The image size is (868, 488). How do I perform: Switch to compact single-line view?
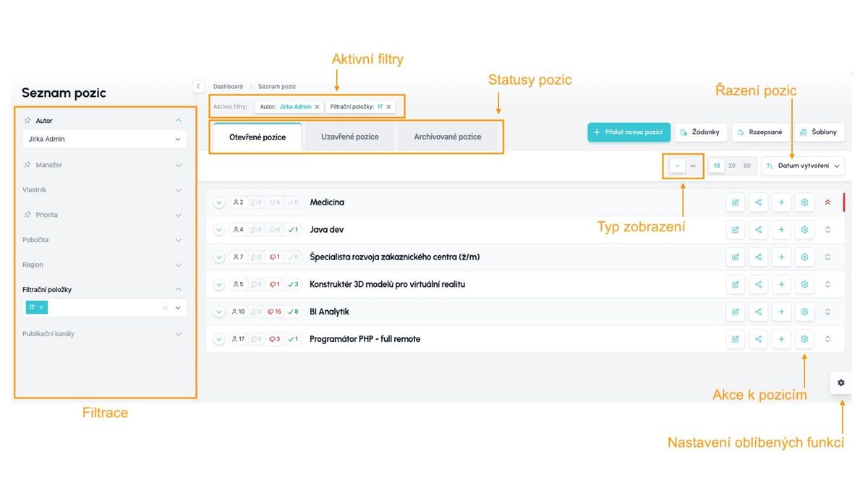tap(677, 166)
